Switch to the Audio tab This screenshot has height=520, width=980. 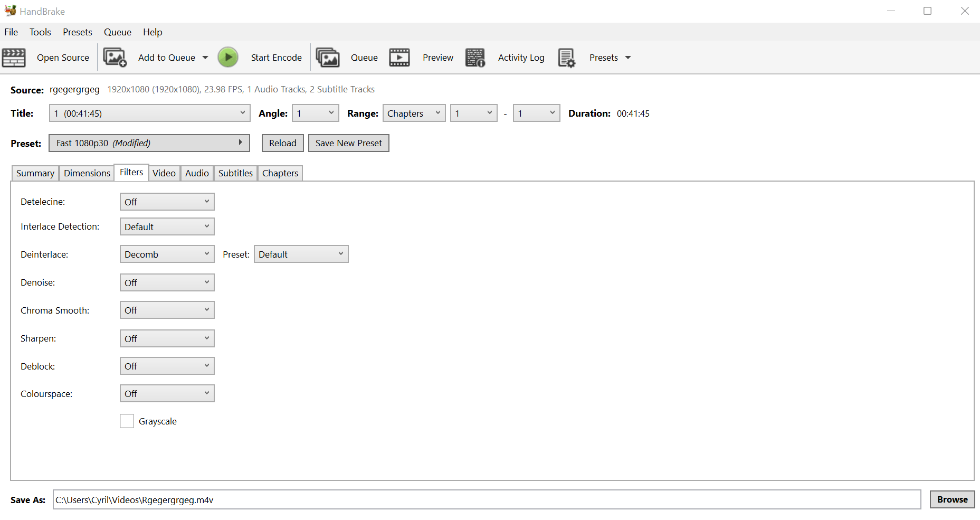[197, 173]
